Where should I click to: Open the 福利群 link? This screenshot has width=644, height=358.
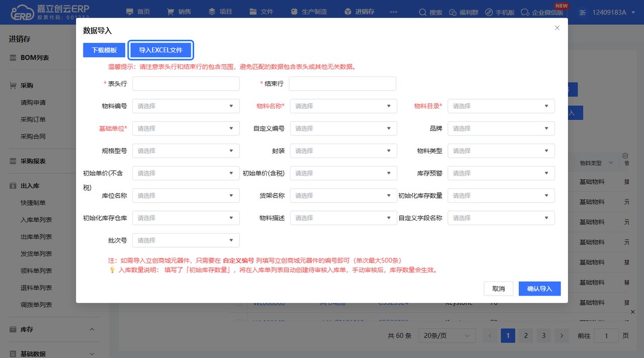tap(463, 12)
